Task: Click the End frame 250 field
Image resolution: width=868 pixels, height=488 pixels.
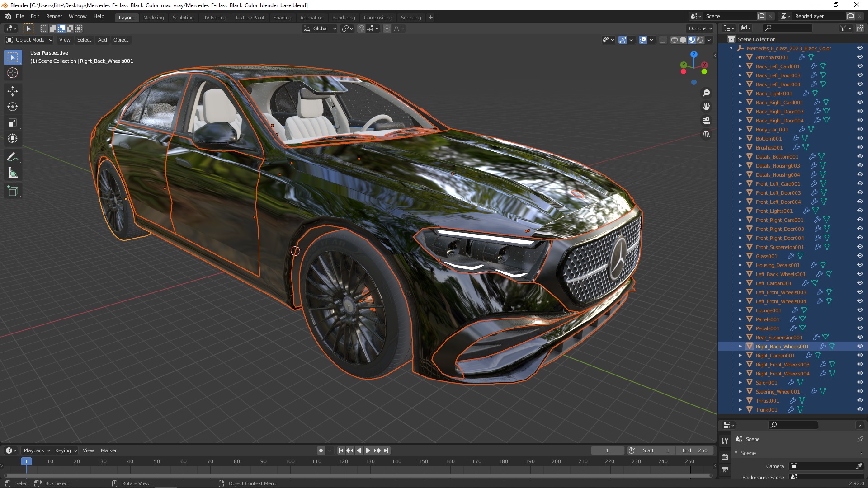Action: 695,450
